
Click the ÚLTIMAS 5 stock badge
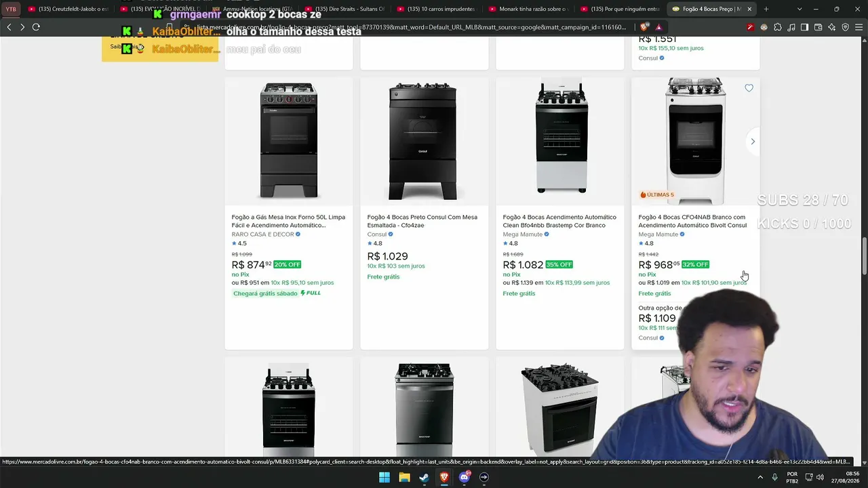656,195
